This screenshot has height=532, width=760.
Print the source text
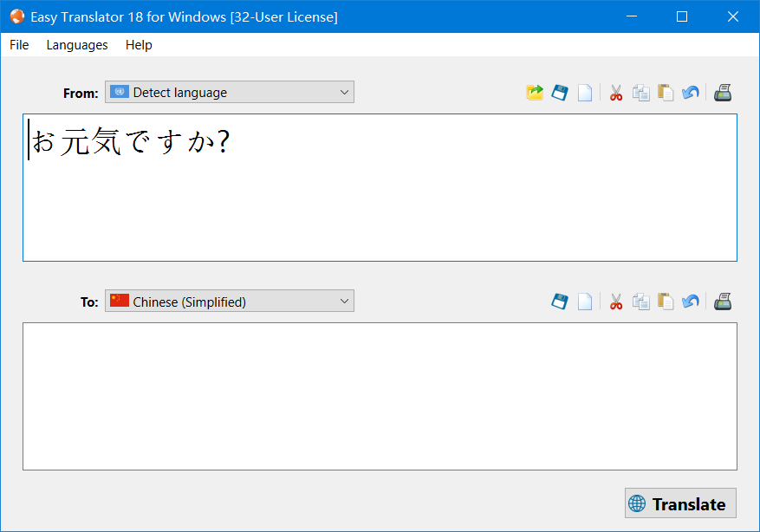coord(723,93)
